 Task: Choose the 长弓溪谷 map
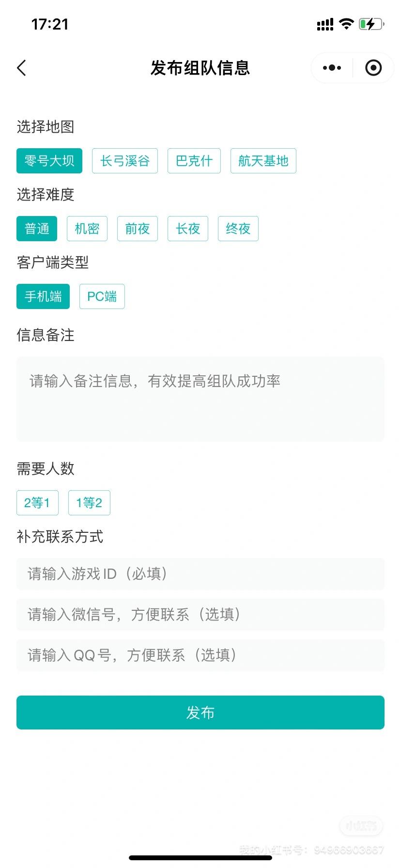point(125,161)
